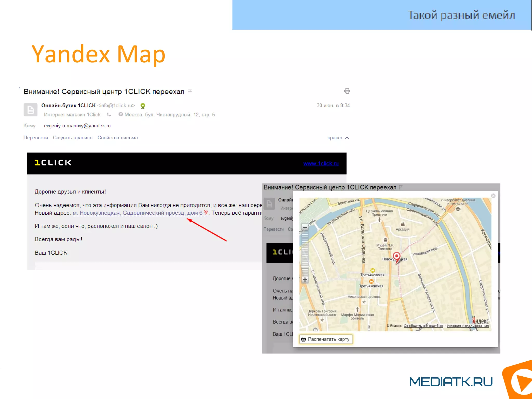This screenshot has width=532, height=399.
Task: Click the Яндекс logo on the map
Action: [x=480, y=321]
